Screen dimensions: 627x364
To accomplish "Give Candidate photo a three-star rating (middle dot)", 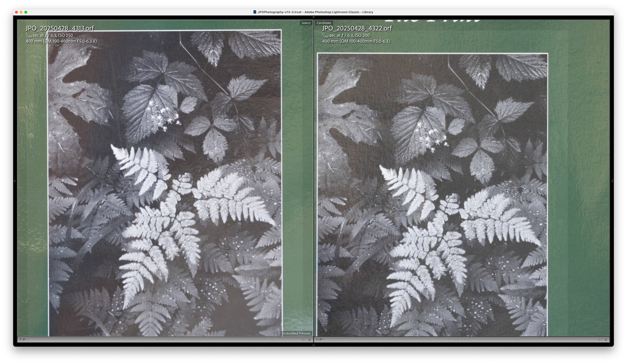I will click(462, 340).
